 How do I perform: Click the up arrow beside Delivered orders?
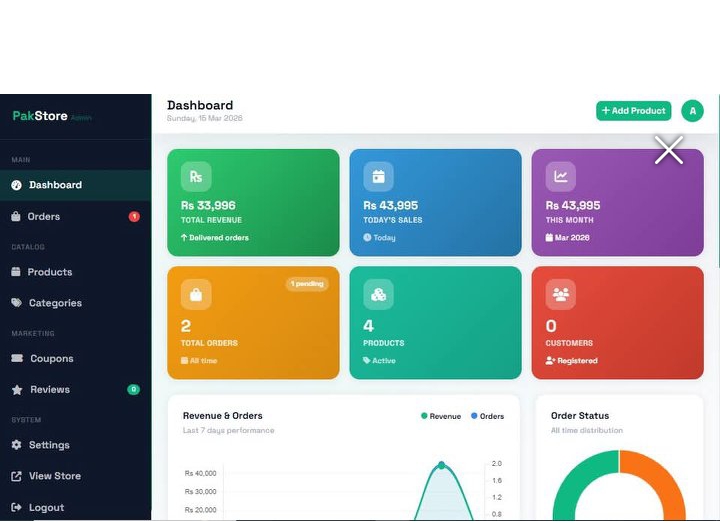184,237
